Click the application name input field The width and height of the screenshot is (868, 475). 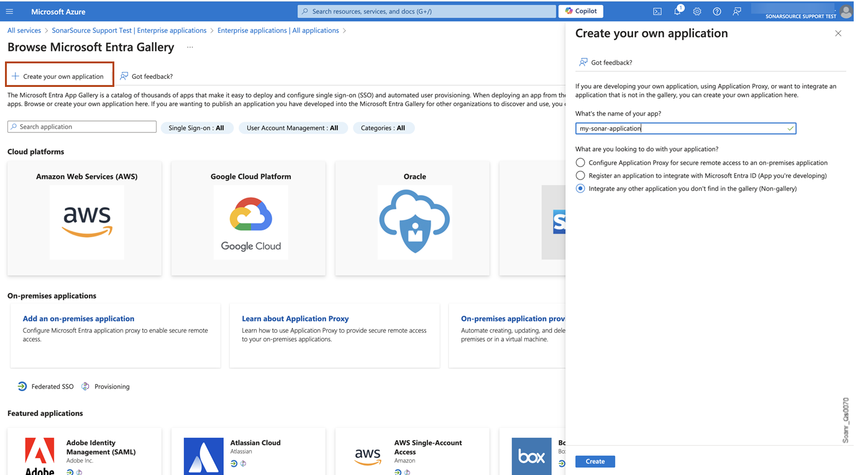pos(683,128)
